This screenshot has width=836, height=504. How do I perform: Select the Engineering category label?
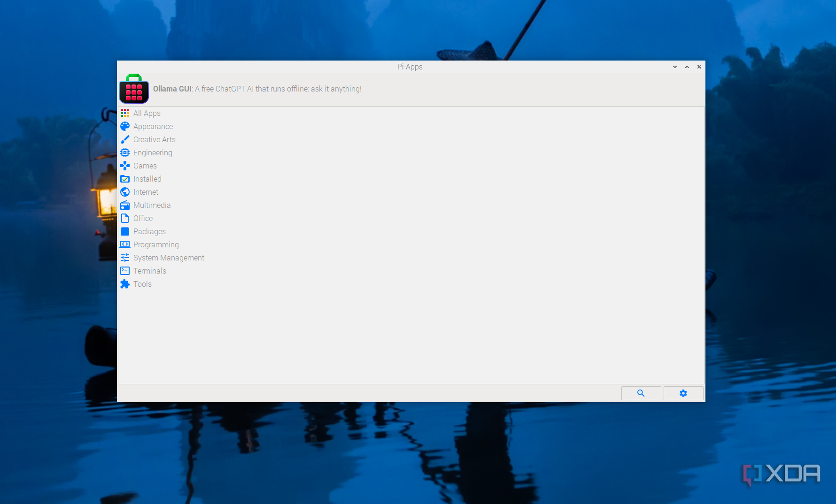[153, 153]
